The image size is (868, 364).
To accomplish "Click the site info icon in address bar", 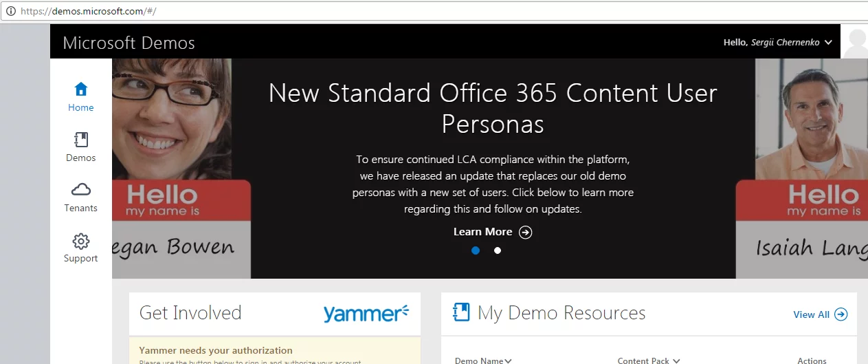I will click(x=11, y=12).
